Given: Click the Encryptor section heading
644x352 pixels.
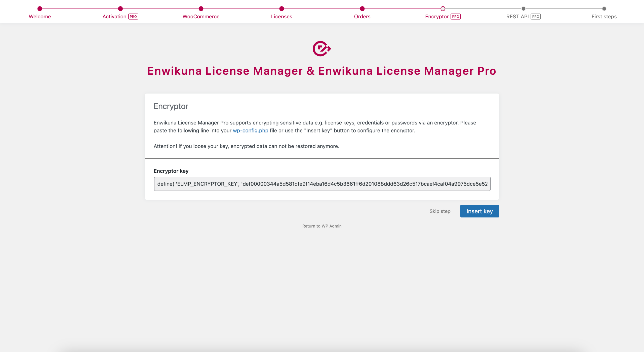Looking at the screenshot, I should (x=171, y=106).
